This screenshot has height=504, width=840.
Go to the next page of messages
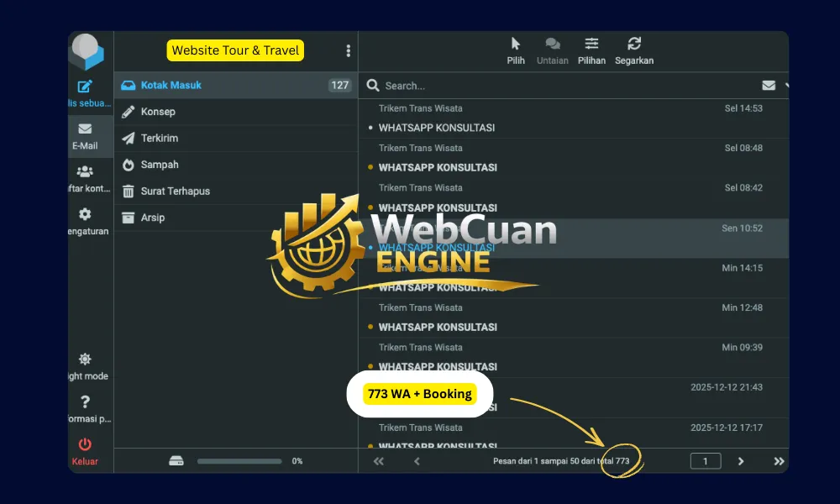pos(741,461)
